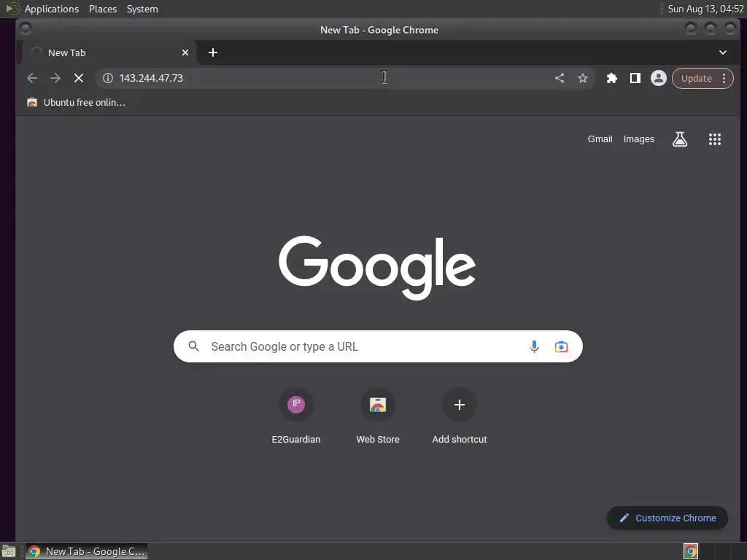Screen dimensions: 747x560
Task: Open the Gmail link
Action: pyautogui.click(x=600, y=139)
